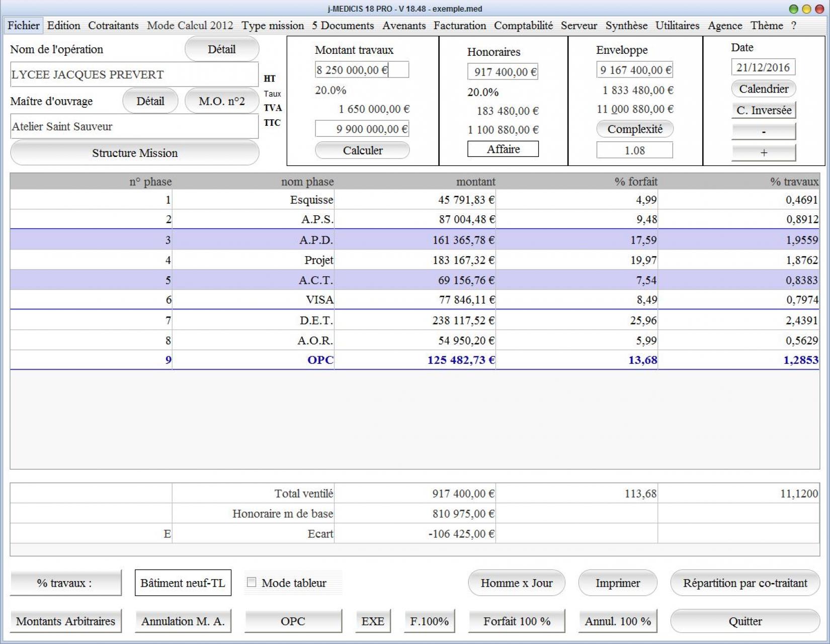Select the D.E.T. phase row
This screenshot has width=830, height=644.
[414, 320]
